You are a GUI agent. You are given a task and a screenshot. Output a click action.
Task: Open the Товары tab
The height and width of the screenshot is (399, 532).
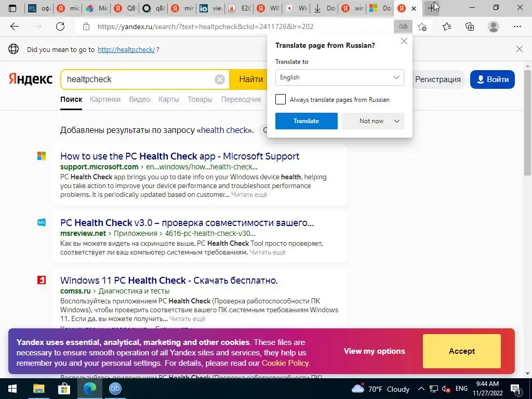(x=200, y=99)
